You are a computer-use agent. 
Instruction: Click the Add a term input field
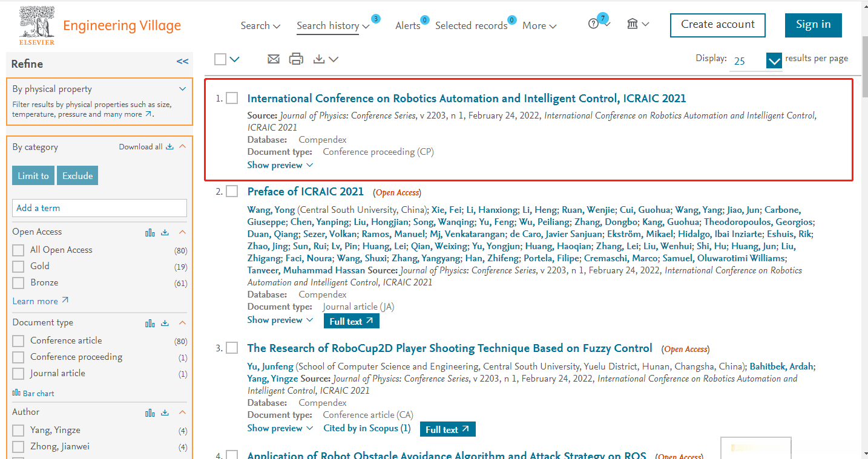[99, 208]
